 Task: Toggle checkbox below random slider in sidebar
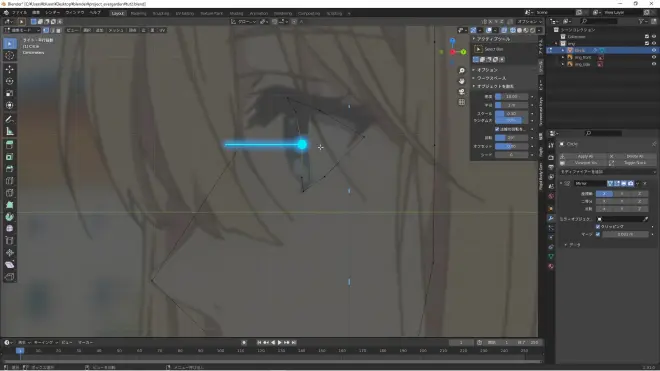497,129
